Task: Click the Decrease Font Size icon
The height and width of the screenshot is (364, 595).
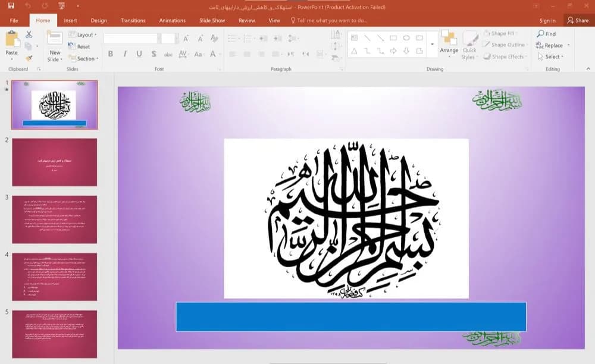Action: 200,38
